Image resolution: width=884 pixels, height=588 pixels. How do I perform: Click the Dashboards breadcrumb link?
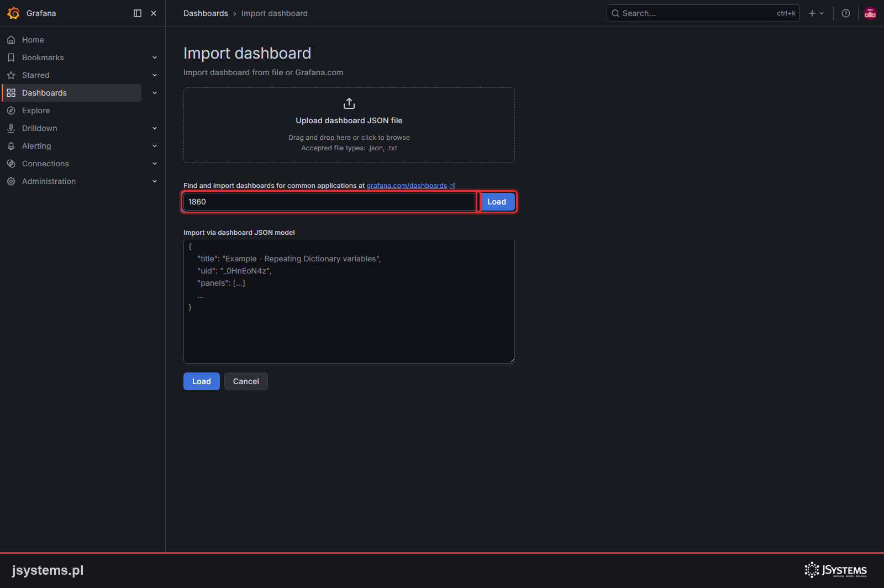click(x=206, y=13)
